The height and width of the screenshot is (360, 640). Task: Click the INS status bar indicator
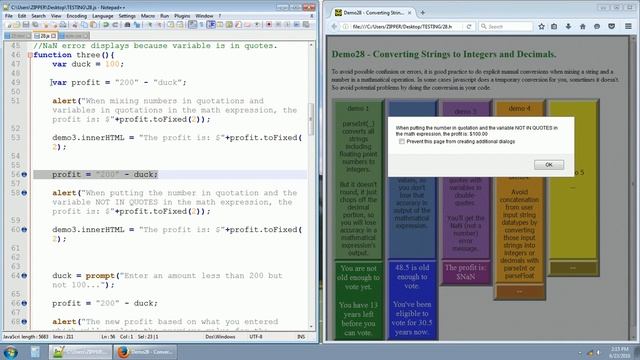click(x=301, y=337)
